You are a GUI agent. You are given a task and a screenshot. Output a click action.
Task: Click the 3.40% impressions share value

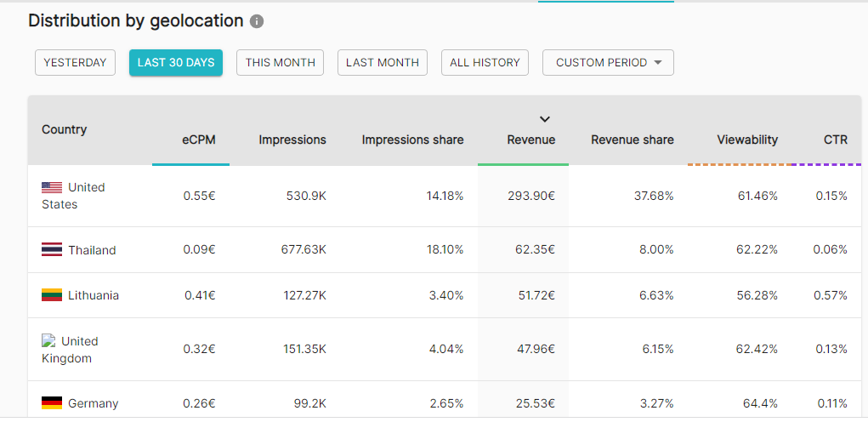(446, 296)
